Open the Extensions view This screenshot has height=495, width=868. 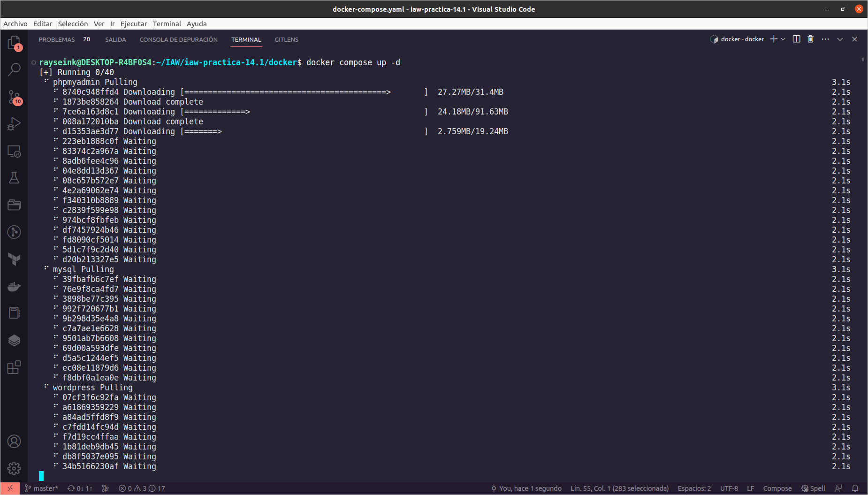(14, 368)
